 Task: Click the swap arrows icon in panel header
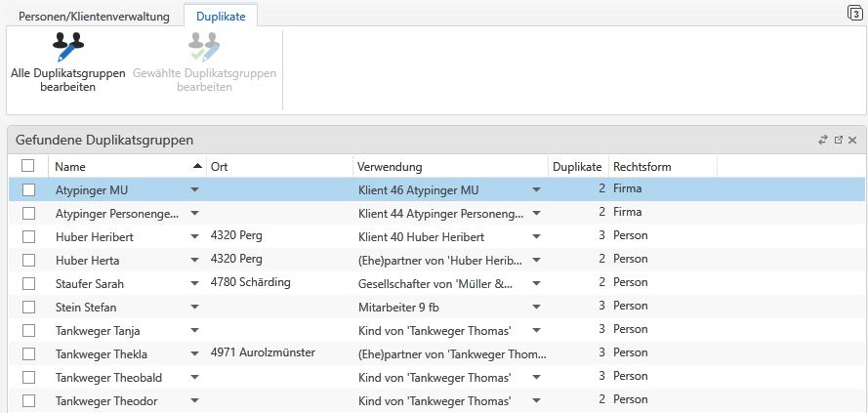point(822,141)
